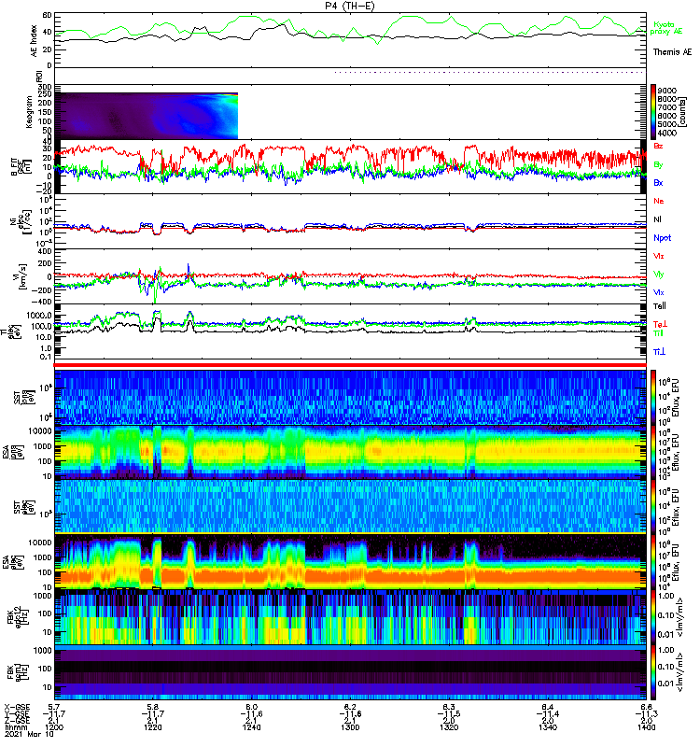Click the "AE Index" y-axis label
This screenshot has width=700, height=747.
34,41
